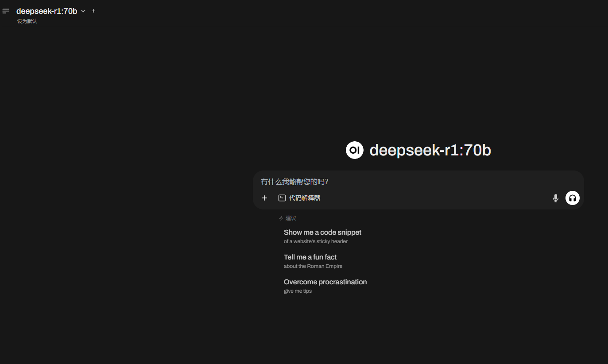Screen dimensions: 608x364
Task: Toggle the 代码解释器 code interpreter option
Action: pyautogui.click(x=299, y=198)
